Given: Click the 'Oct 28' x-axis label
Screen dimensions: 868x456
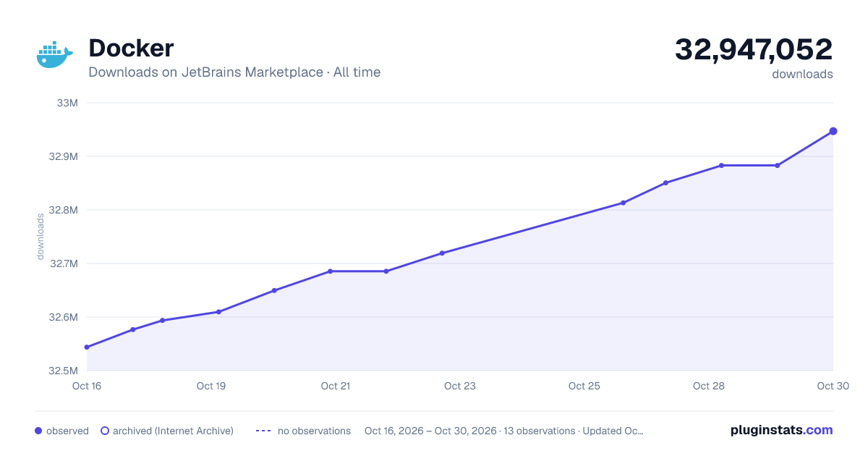Looking at the screenshot, I should [709, 386].
